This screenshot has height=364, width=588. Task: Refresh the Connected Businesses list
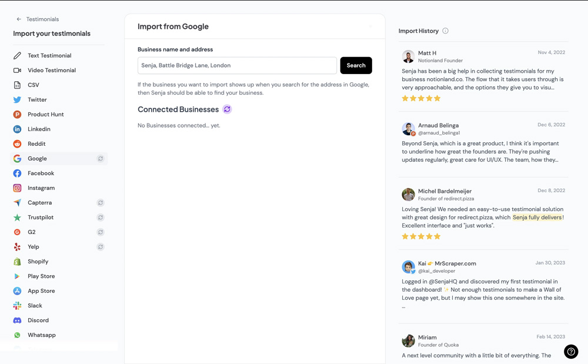point(227,109)
